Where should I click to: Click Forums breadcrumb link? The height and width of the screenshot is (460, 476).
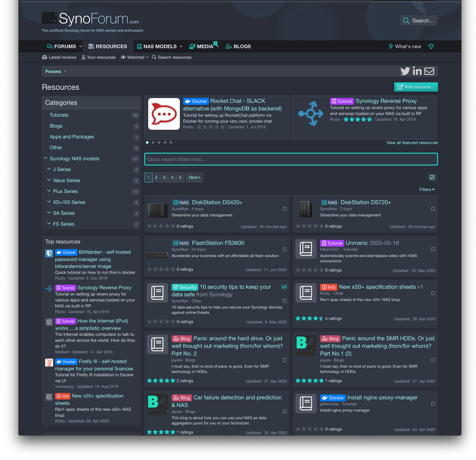[53, 71]
